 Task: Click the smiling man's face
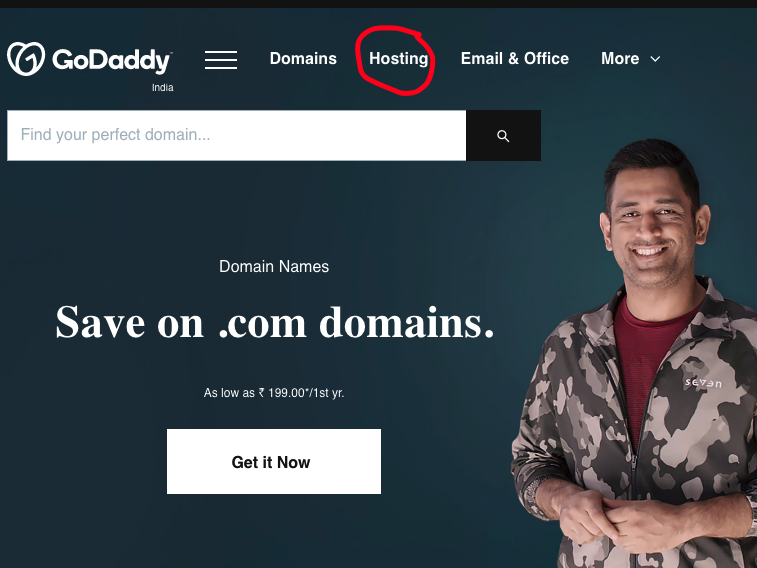651,229
